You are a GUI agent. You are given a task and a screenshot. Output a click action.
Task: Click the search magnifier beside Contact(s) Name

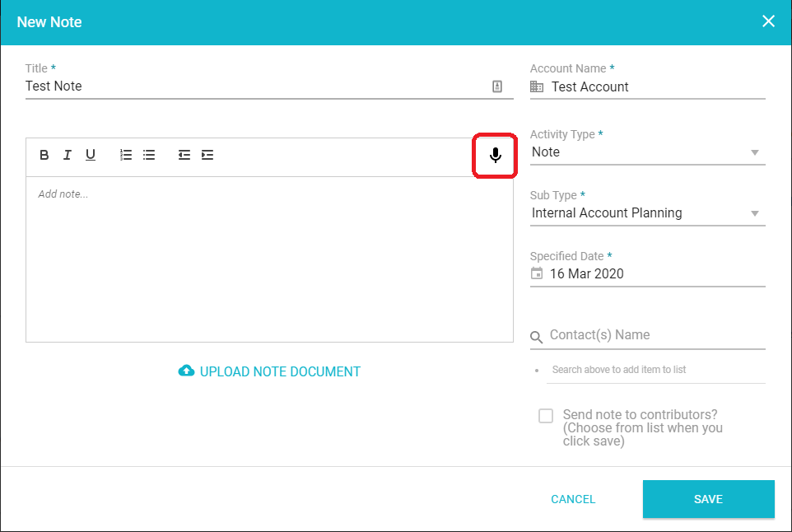click(537, 337)
